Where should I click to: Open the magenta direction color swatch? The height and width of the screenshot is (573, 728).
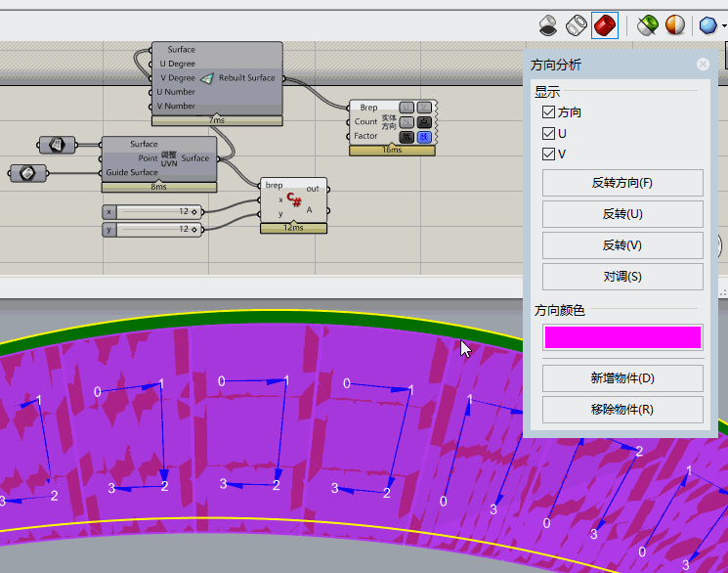[622, 337]
